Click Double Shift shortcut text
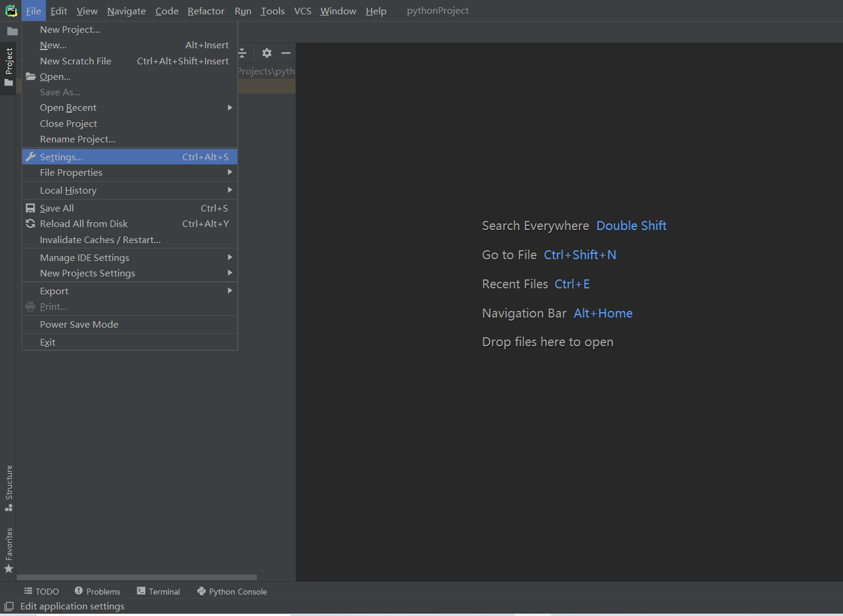843x616 pixels. [x=632, y=226]
